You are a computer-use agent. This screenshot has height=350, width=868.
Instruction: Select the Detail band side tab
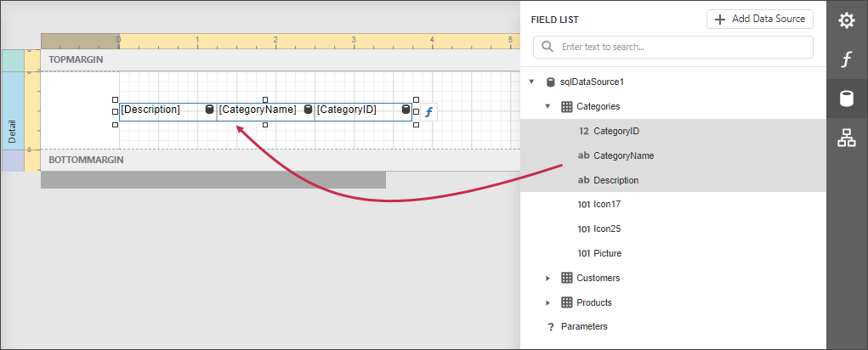(x=13, y=110)
